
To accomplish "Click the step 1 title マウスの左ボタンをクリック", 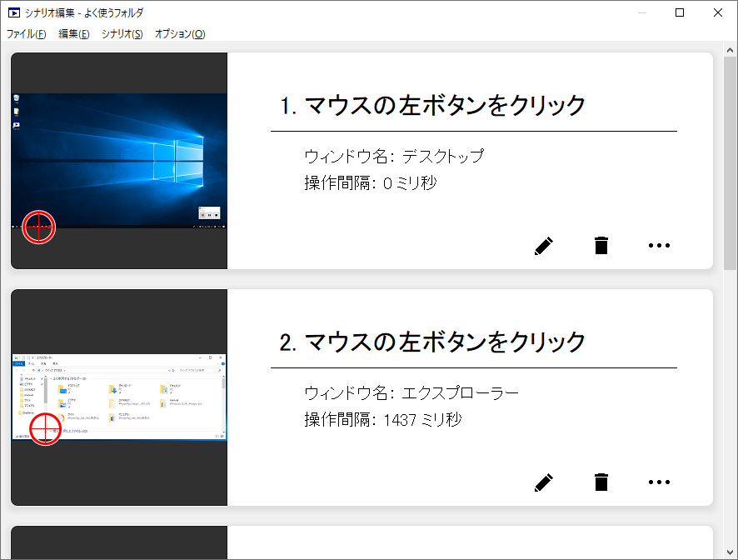I will click(x=433, y=106).
